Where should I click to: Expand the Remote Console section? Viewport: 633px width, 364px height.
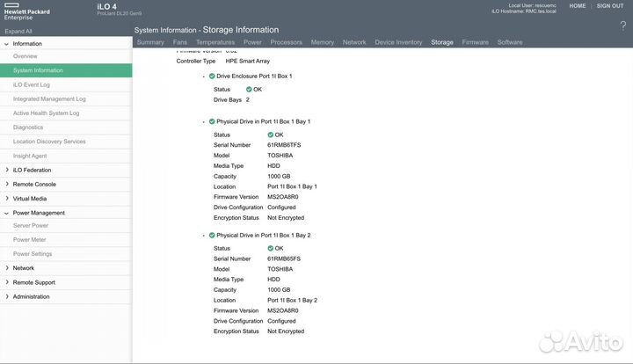[x=7, y=184]
